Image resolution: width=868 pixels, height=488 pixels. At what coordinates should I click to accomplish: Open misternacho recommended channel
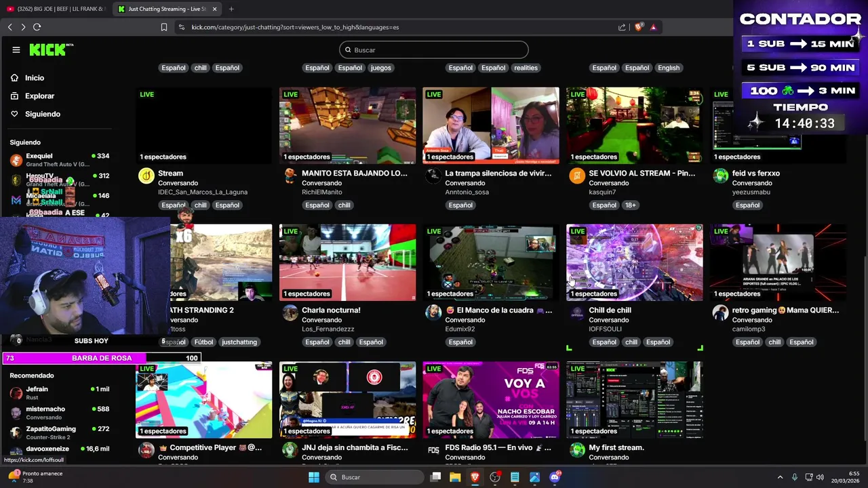60,413
